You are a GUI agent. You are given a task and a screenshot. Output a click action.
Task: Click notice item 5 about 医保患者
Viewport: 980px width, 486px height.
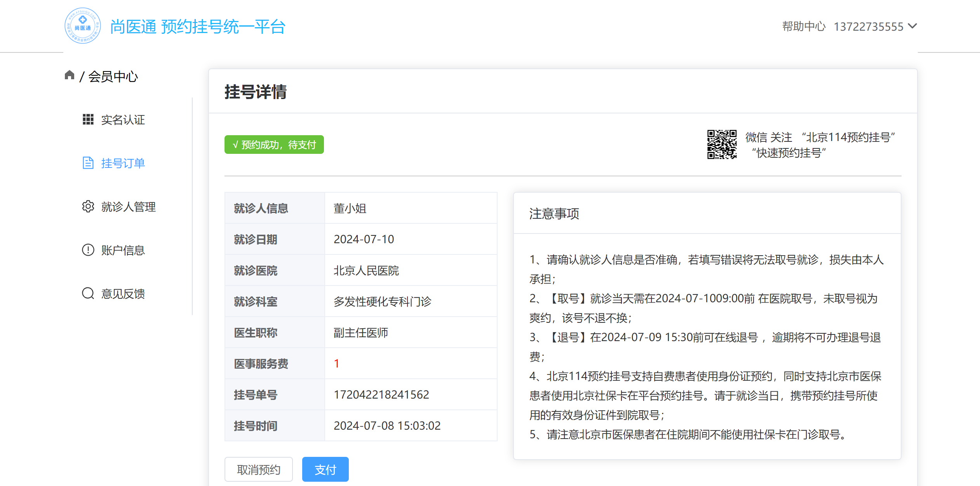(x=688, y=434)
